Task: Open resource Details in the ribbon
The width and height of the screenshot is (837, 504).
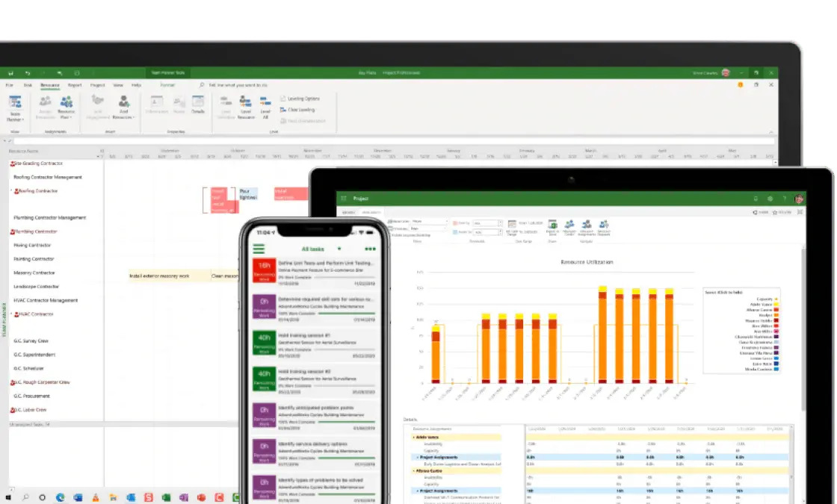Action: point(198,105)
